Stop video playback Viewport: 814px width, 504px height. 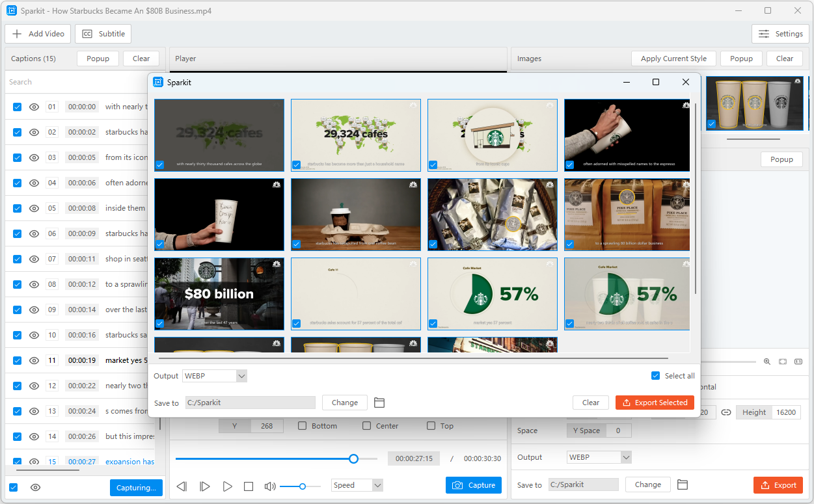pos(249,486)
